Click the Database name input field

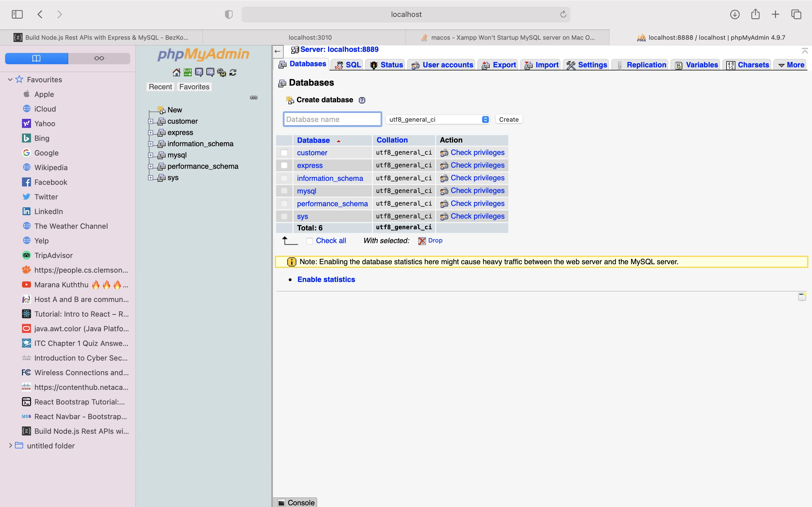[332, 120]
